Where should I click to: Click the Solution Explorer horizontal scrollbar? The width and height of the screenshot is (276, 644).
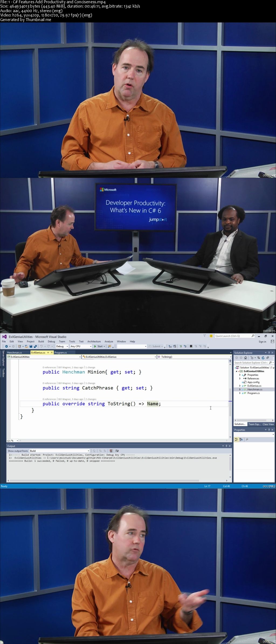click(x=253, y=420)
